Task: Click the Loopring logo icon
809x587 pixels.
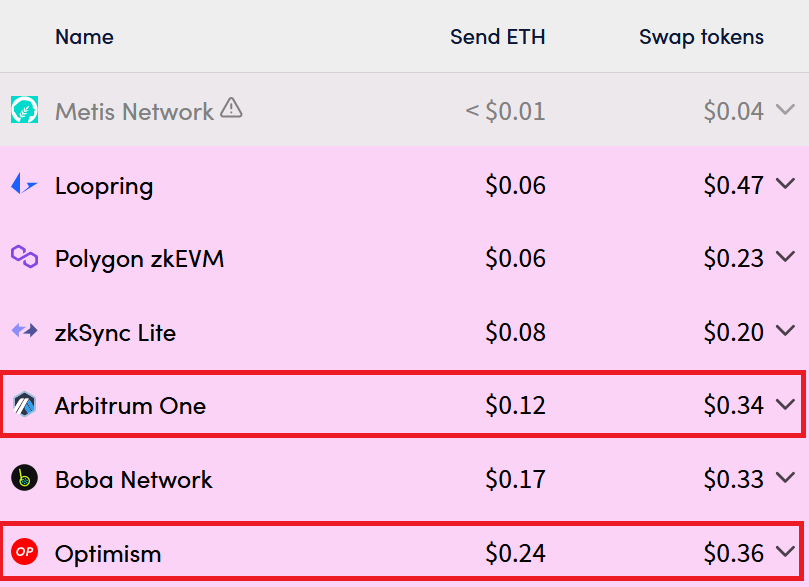Action: [x=24, y=184]
